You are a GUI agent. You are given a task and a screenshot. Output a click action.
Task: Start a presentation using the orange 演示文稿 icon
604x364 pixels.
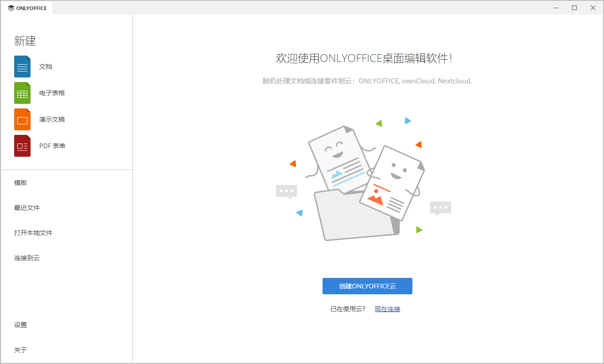point(22,119)
